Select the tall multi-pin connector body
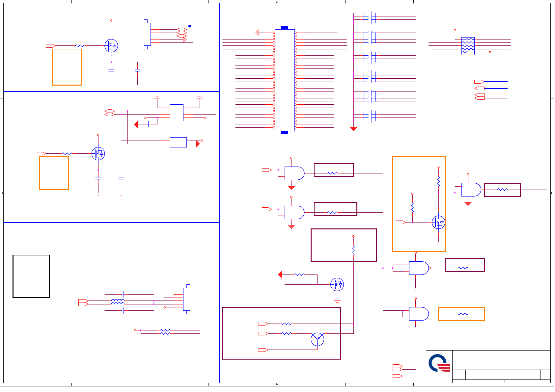Image resolution: width=555 pixels, height=392 pixels. click(285, 80)
